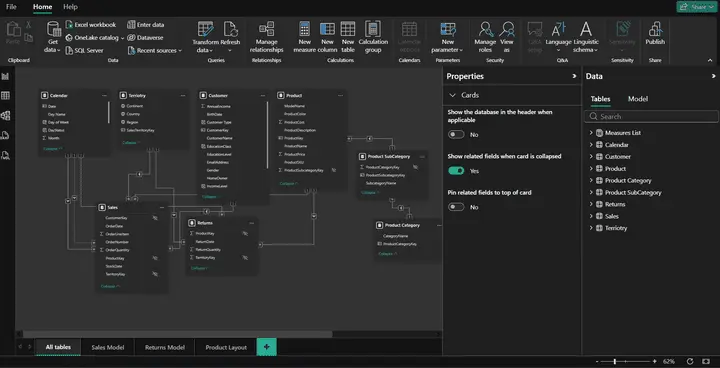Open New parameter dropdown
The height and width of the screenshot is (368, 720).
447,37
